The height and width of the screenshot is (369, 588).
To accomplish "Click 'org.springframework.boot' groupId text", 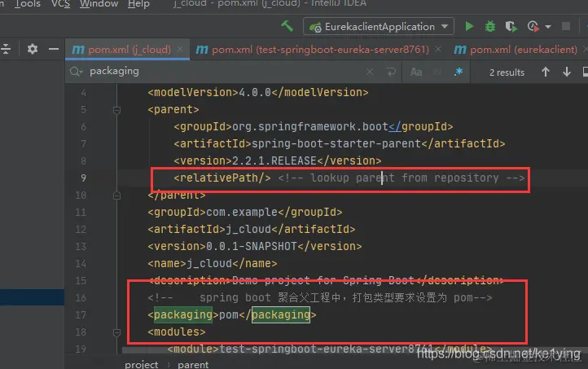I will point(310,127).
